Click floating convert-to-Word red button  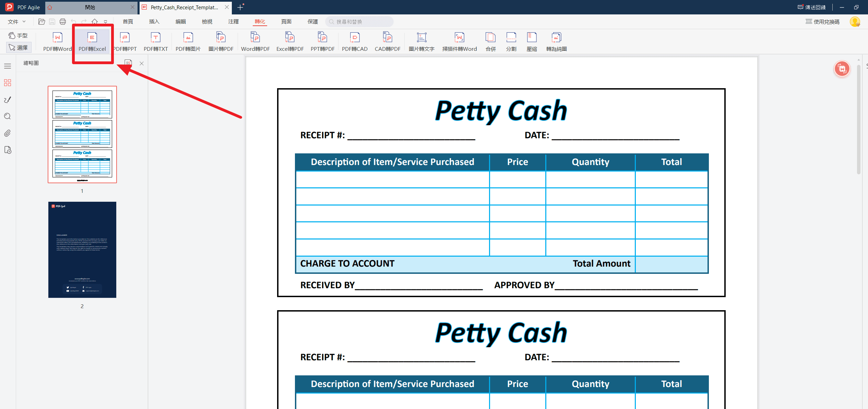(842, 69)
